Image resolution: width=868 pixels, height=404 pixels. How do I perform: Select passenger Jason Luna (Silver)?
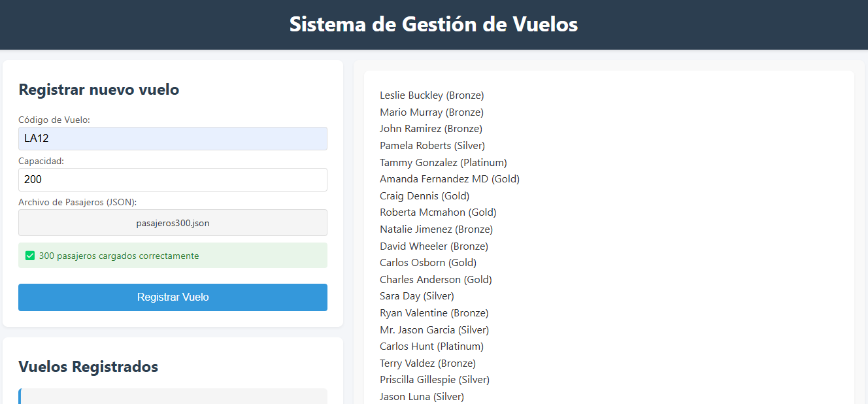coord(422,397)
